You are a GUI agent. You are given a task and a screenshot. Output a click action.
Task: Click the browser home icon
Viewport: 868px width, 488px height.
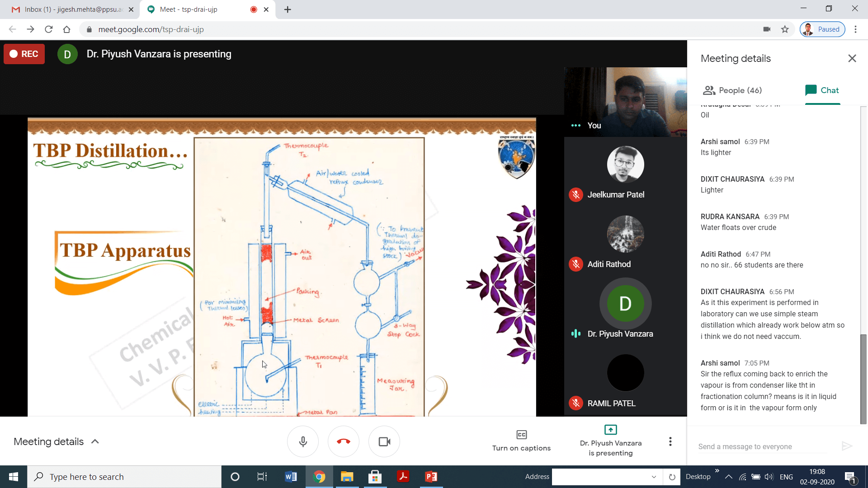66,29
